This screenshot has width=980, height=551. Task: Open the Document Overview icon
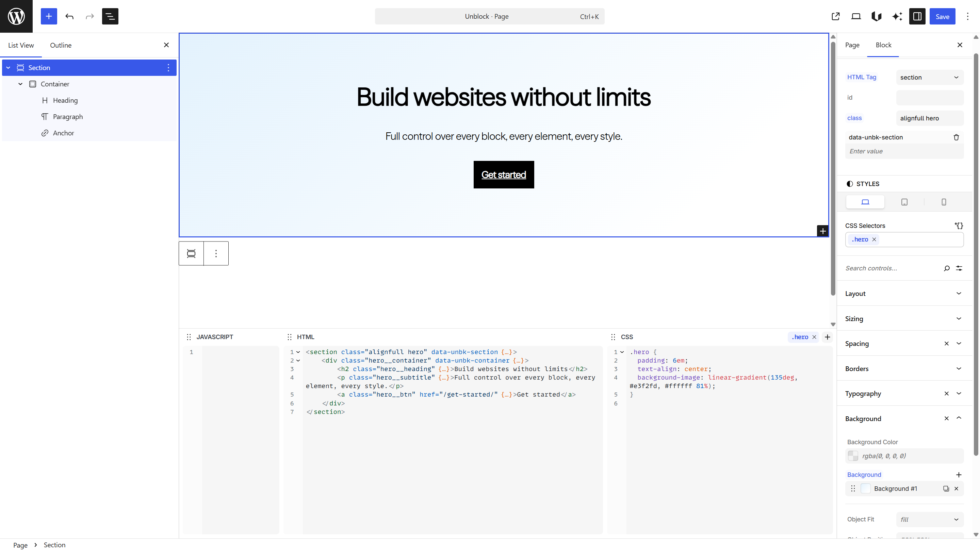(x=110, y=16)
